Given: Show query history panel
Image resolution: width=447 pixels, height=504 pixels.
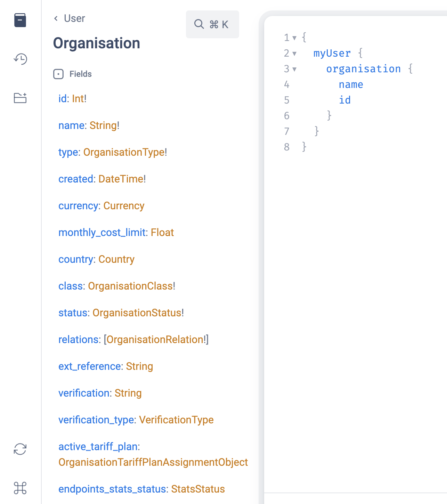Looking at the screenshot, I should 20,59.
